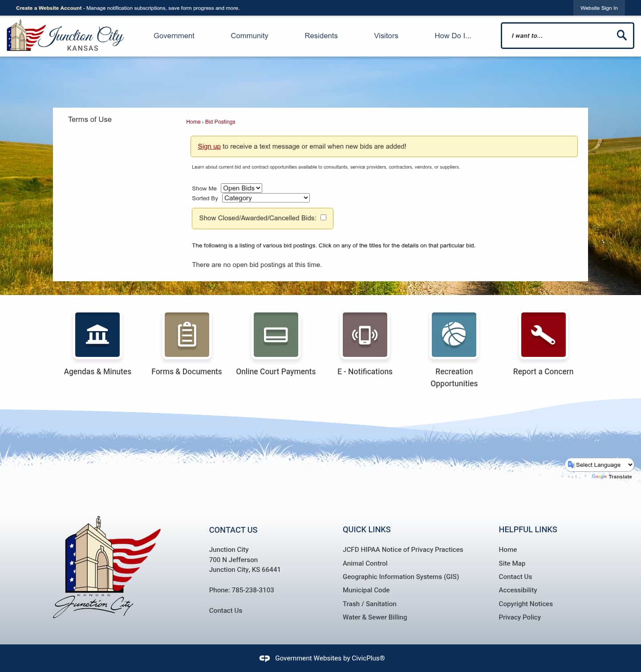Click the Forms & Documents label

click(x=187, y=372)
